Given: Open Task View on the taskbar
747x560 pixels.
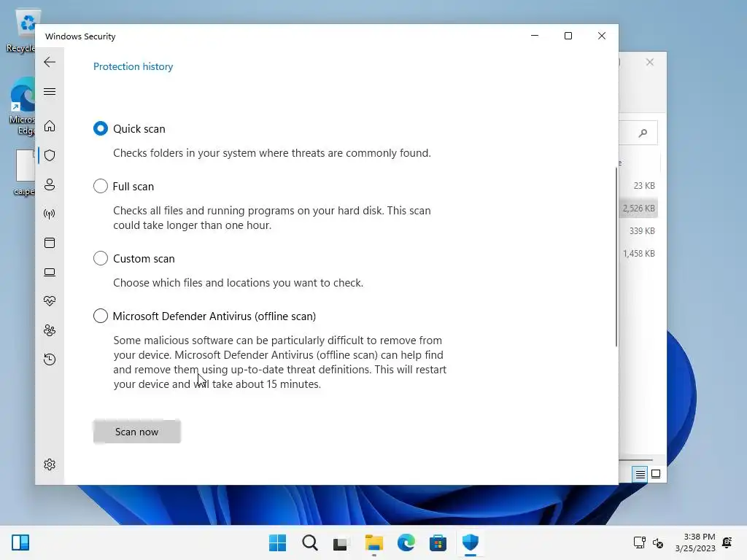Looking at the screenshot, I should point(341,542).
